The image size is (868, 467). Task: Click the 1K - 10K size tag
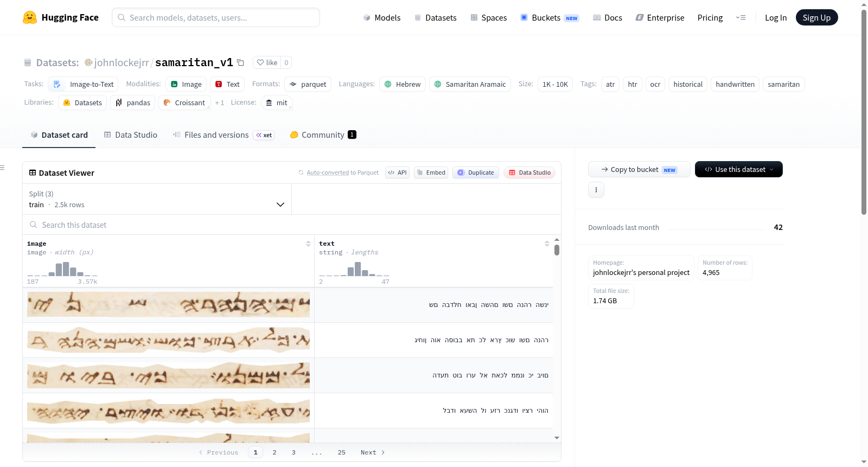click(x=555, y=84)
